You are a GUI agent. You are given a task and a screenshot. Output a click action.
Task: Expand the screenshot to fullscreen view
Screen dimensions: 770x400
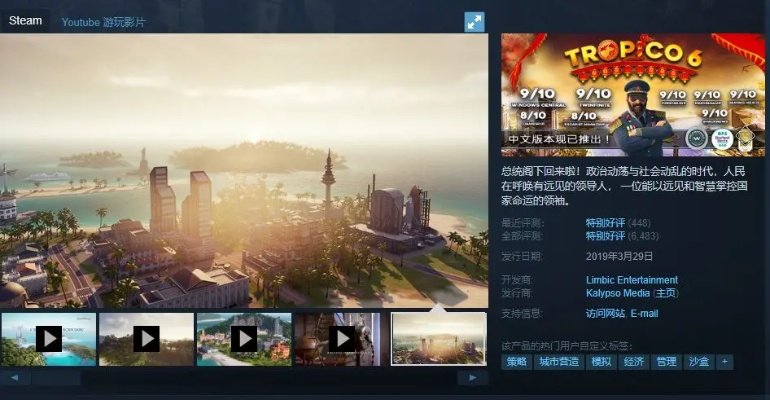click(x=474, y=22)
